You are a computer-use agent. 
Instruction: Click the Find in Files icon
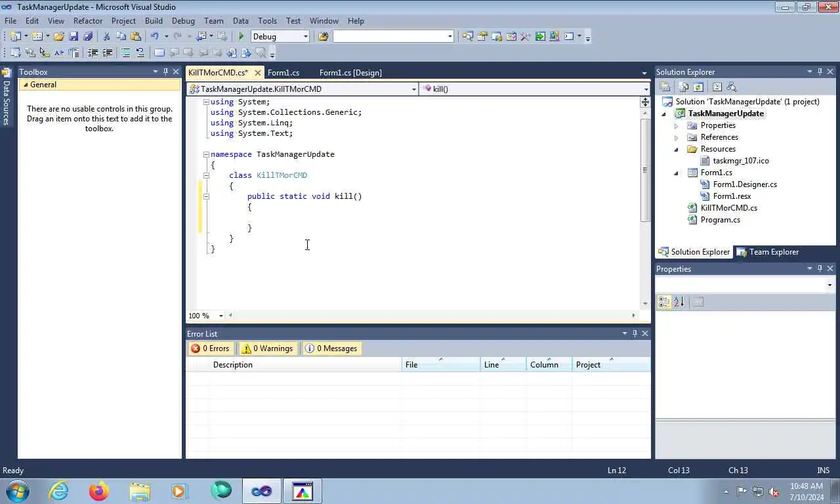pyautogui.click(x=323, y=36)
